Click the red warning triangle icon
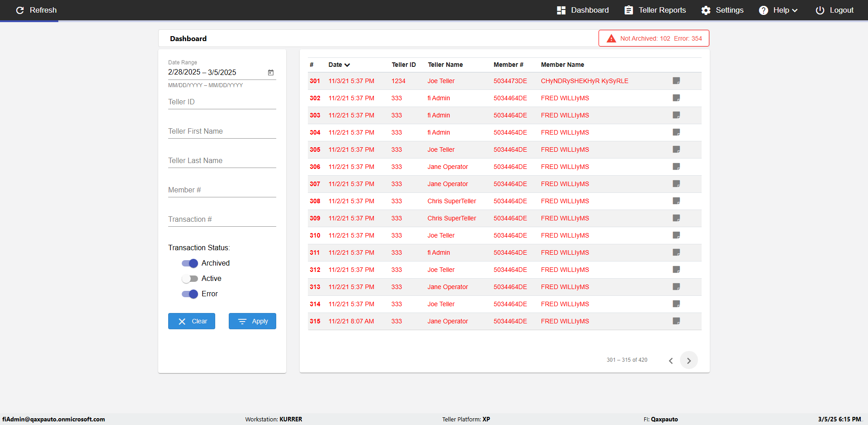868x425 pixels. [611, 38]
